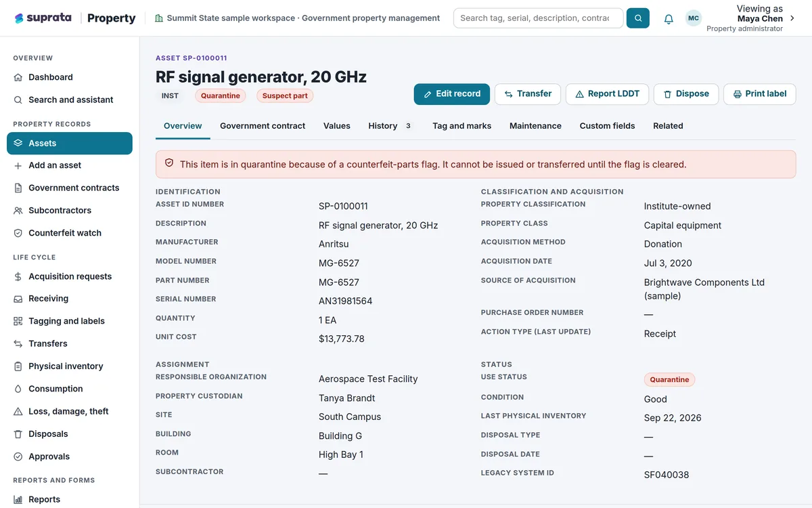Click the Report LDDT button
812x508 pixels.
click(x=607, y=94)
